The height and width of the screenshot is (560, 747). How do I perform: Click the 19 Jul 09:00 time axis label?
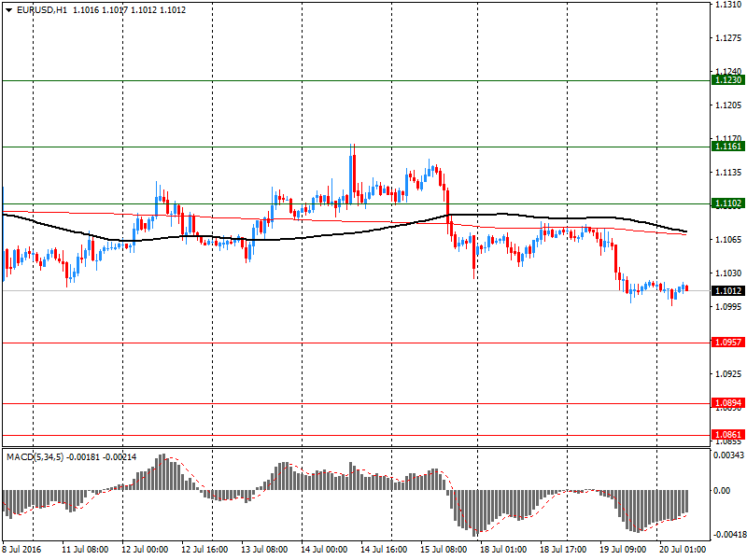coord(623,550)
